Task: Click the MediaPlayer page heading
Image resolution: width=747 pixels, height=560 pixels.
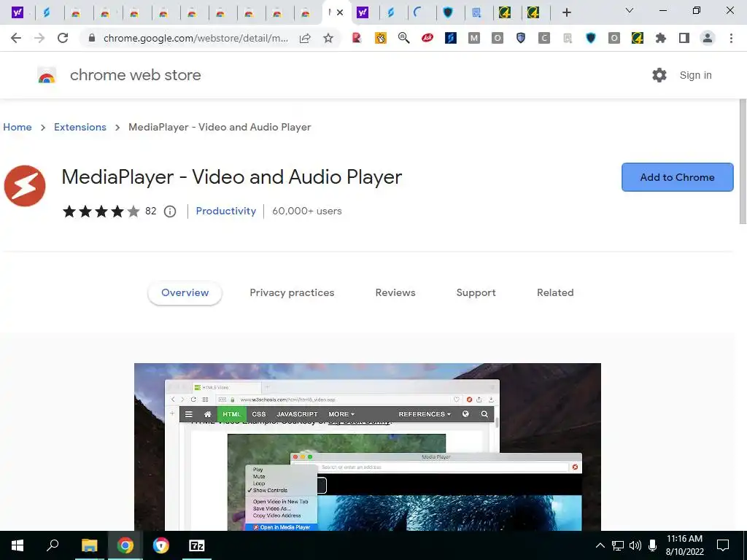Action: [231, 177]
